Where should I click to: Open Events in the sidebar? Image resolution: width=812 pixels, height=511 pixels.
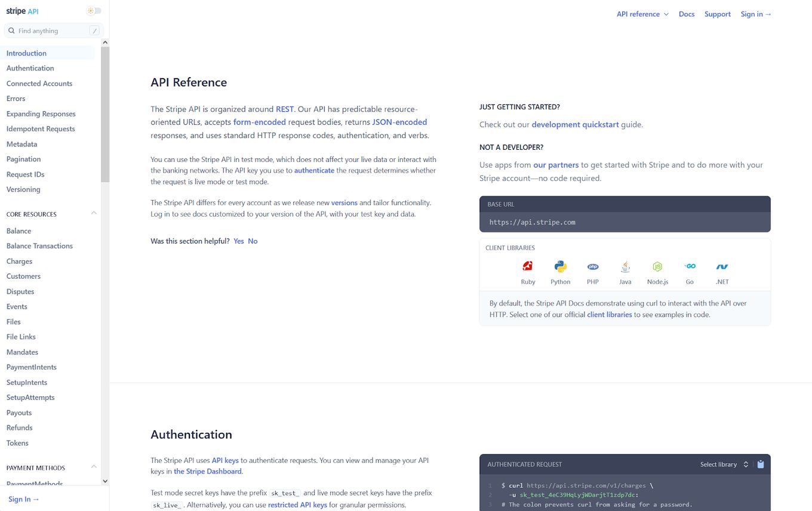17,306
